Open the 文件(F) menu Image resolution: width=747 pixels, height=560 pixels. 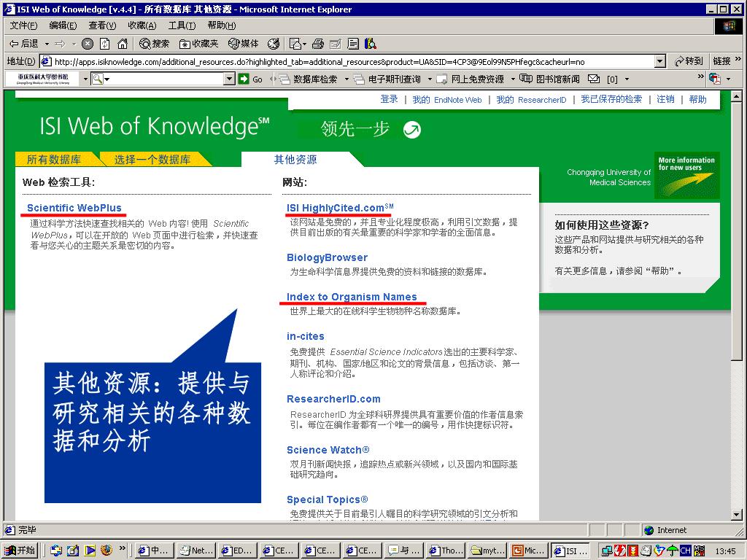(23, 26)
